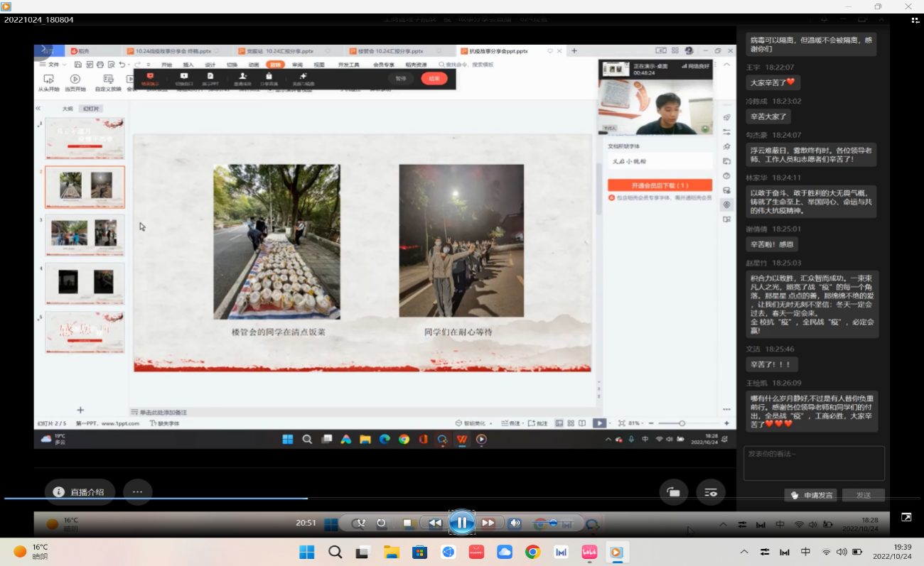Image resolution: width=924 pixels, height=566 pixels.
Task: Open File Explorer from the taskbar
Action: [x=392, y=552]
